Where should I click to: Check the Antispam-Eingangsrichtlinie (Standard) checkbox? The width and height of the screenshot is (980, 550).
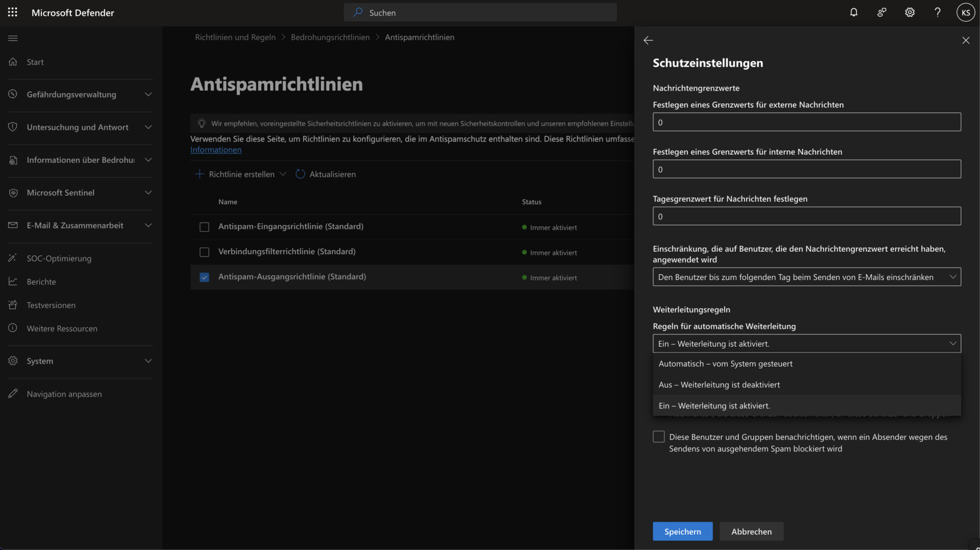click(204, 227)
